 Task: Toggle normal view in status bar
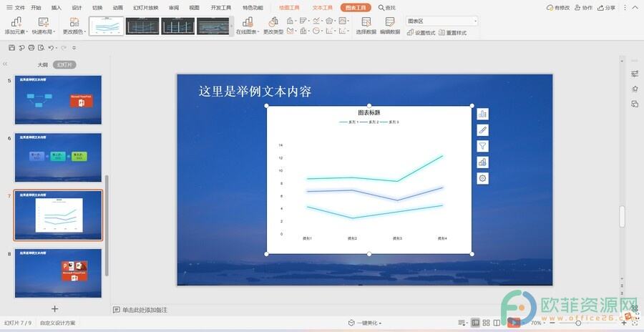point(476,323)
